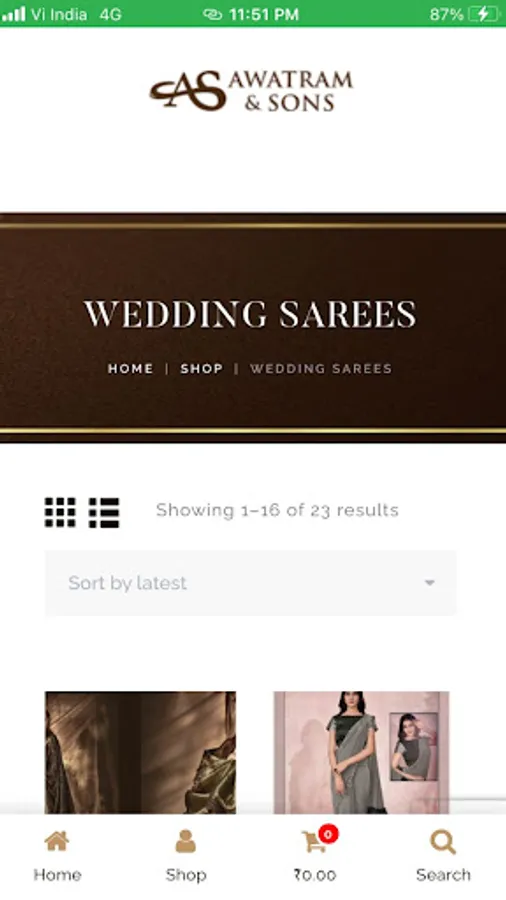Tap the battery charging status icon
The image size is (506, 900).
pyautogui.click(x=484, y=14)
